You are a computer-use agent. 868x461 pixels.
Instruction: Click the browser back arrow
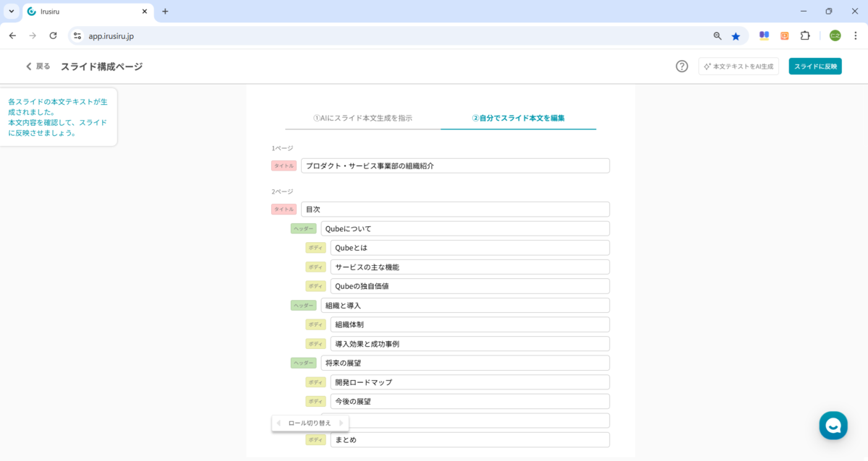click(x=12, y=35)
